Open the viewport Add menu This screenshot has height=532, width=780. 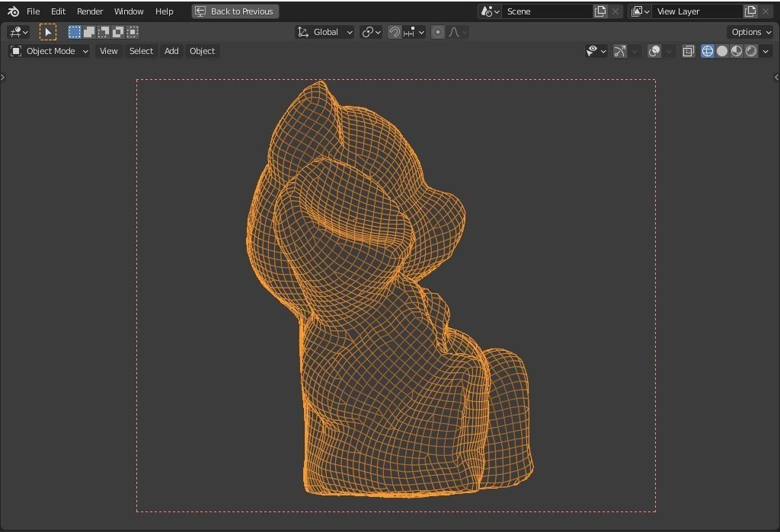(171, 51)
